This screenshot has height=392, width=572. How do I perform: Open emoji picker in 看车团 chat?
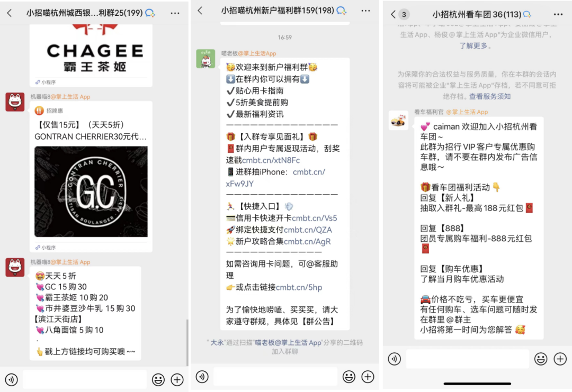click(x=541, y=359)
